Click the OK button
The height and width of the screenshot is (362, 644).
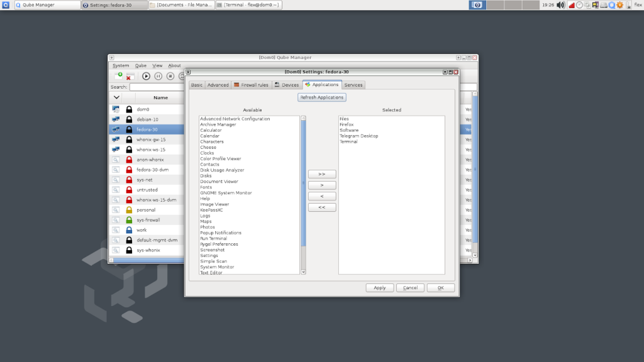pyautogui.click(x=440, y=288)
